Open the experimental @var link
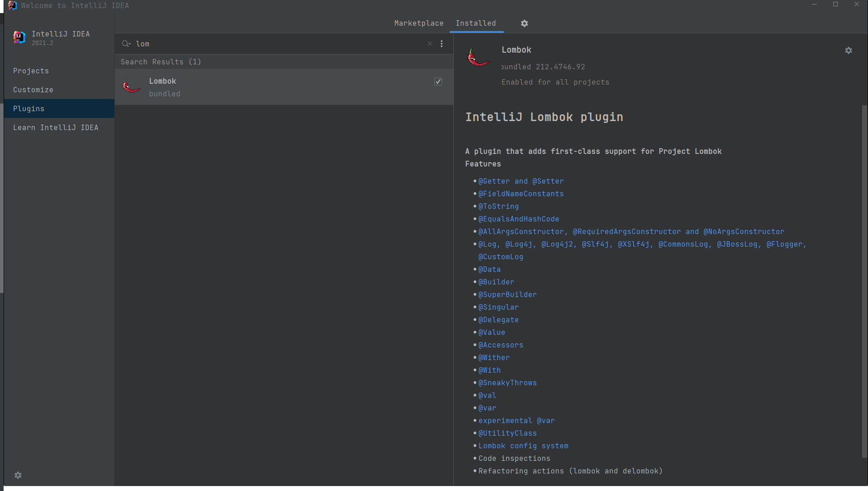868x491 pixels. click(516, 420)
